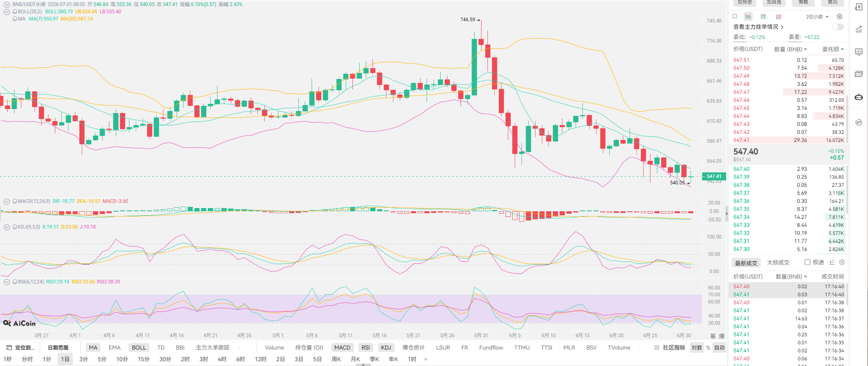Toggle the RSI sub-indicator
This screenshot has width=868, height=366.
(366, 347)
